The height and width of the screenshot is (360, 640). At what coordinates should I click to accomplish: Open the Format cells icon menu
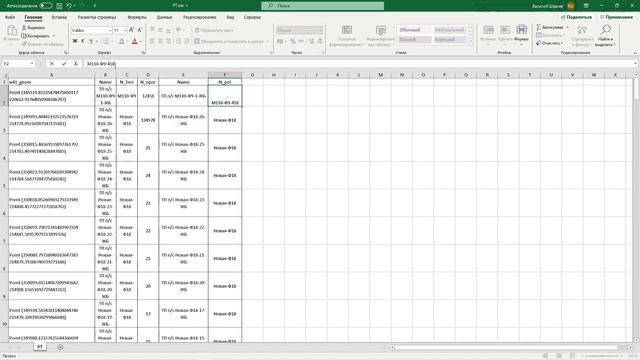pyautogui.click(x=521, y=30)
